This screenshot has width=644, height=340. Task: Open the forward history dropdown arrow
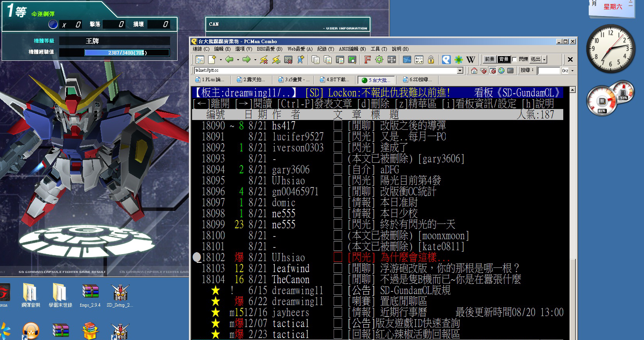coord(255,60)
